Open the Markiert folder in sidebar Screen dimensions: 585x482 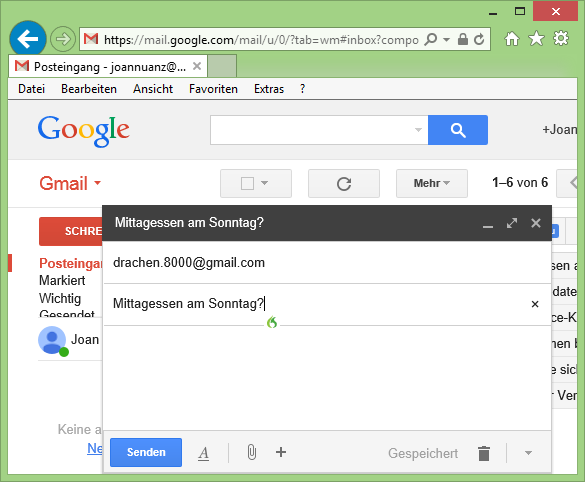(x=62, y=281)
